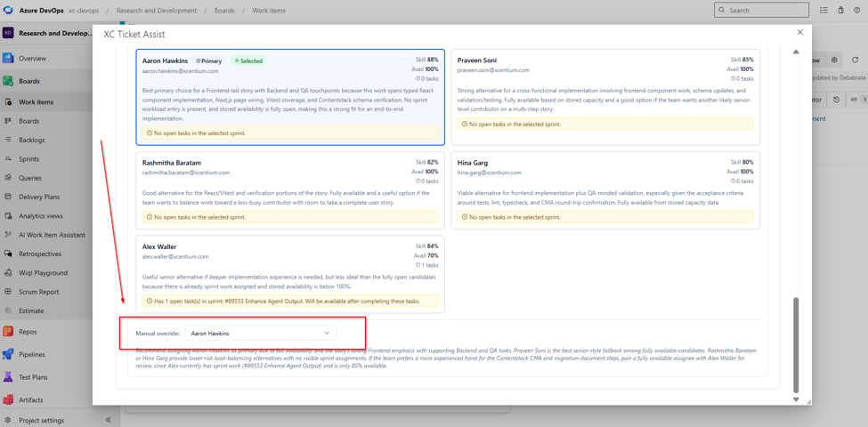Click the RD project avatar icon
Viewport: 868px width, 427px height.
pos(8,33)
